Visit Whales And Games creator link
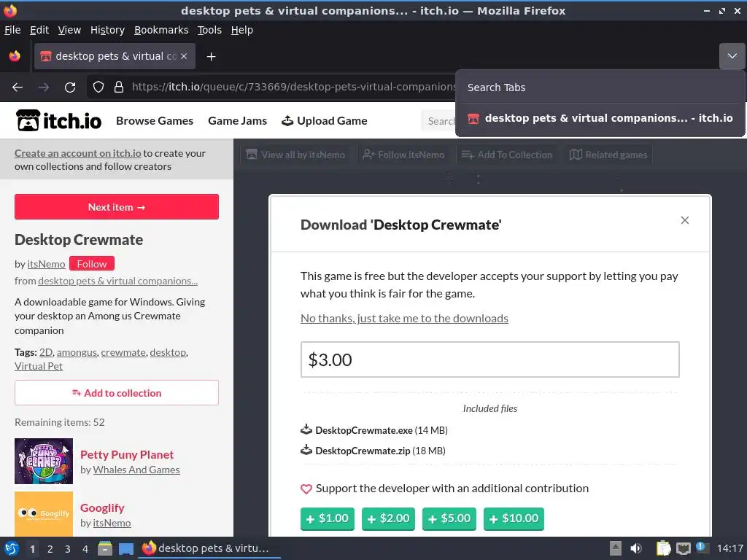This screenshot has height=560, width=747. click(136, 470)
